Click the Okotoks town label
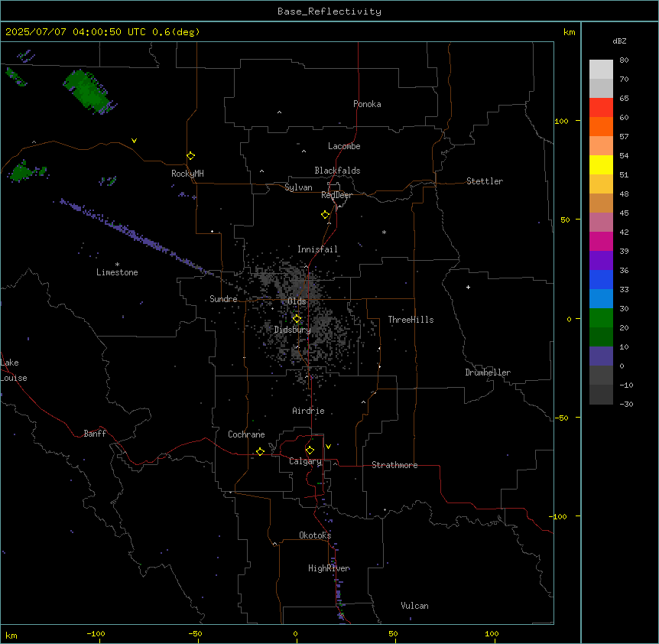 315,535
